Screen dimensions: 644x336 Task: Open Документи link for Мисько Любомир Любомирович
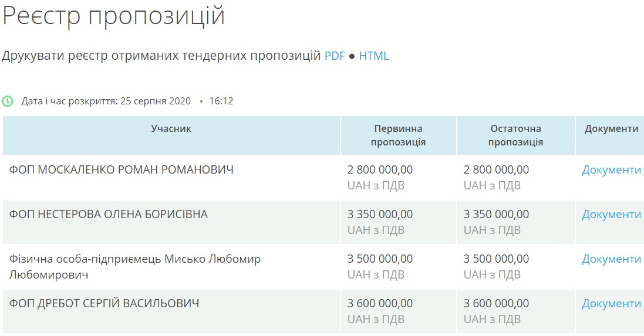coord(611,259)
